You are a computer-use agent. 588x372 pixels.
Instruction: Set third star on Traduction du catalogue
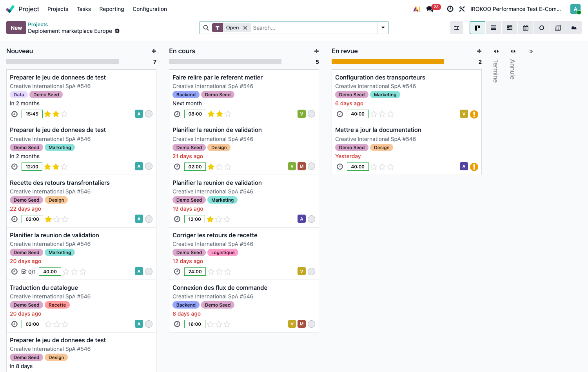[65, 324]
